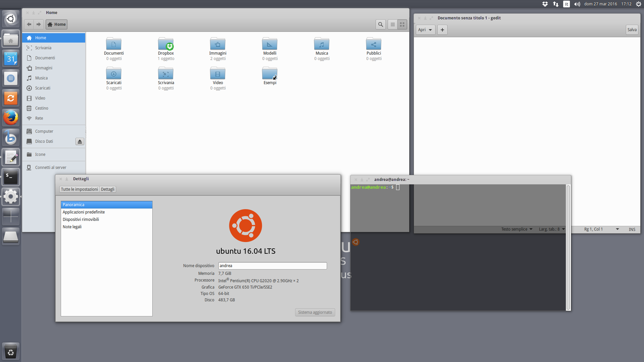This screenshot has height=362, width=644.
Task: Click the Dropbox indicator in top panel
Action: pos(545,4)
